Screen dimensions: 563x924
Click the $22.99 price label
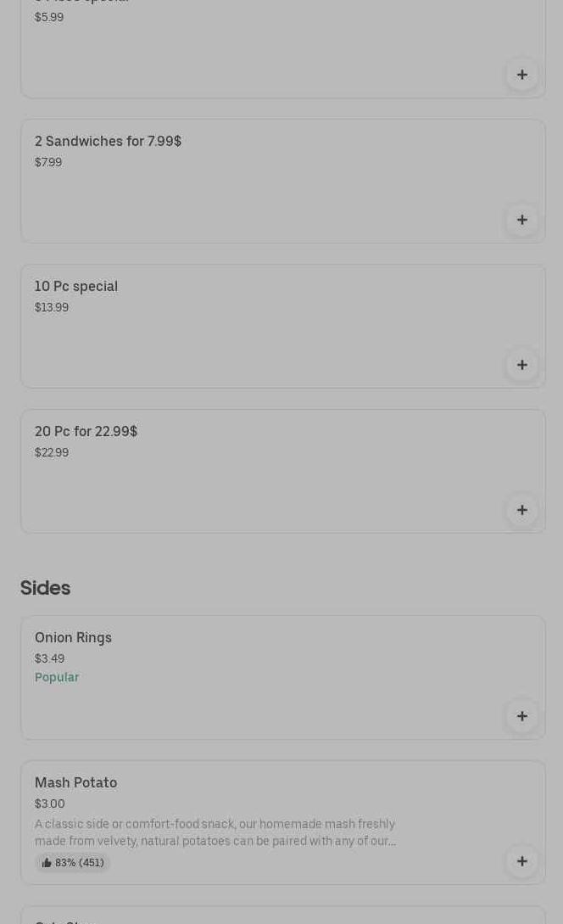coord(52,452)
